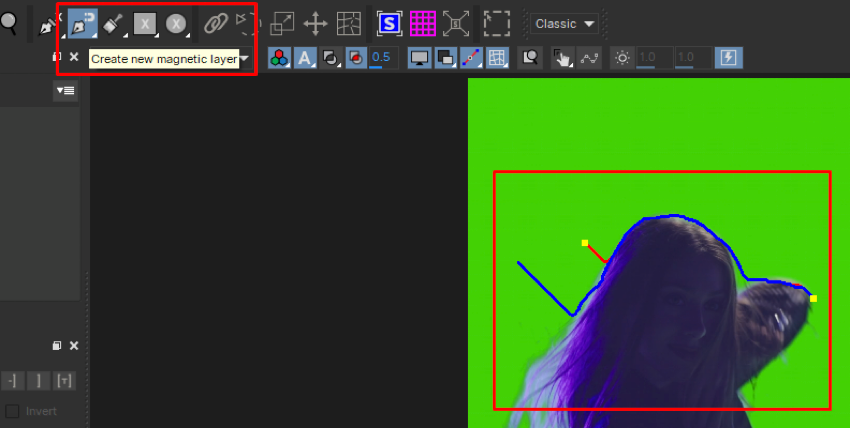Tick the Invert checkbox
Image resolution: width=850 pixels, height=428 pixels.
pos(13,411)
